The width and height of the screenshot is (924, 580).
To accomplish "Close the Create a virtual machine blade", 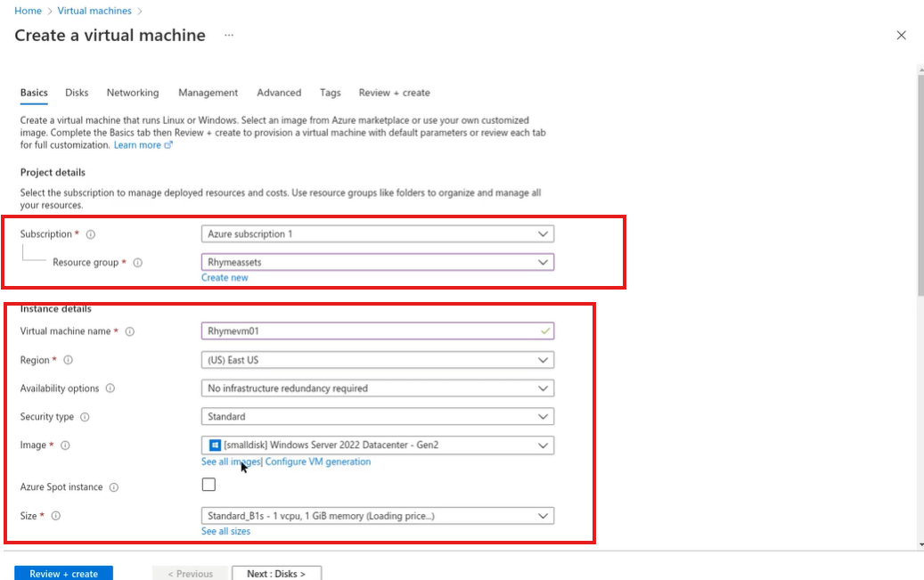I will 901,36.
